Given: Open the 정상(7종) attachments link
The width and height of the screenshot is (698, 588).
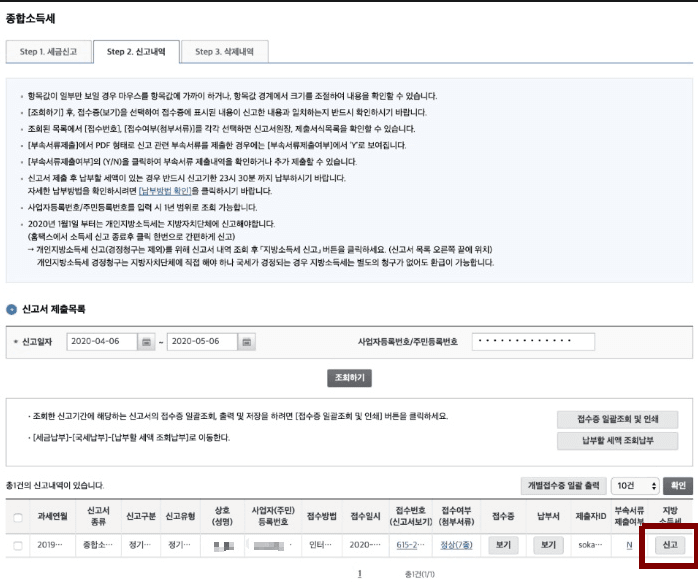Looking at the screenshot, I should tap(456, 545).
